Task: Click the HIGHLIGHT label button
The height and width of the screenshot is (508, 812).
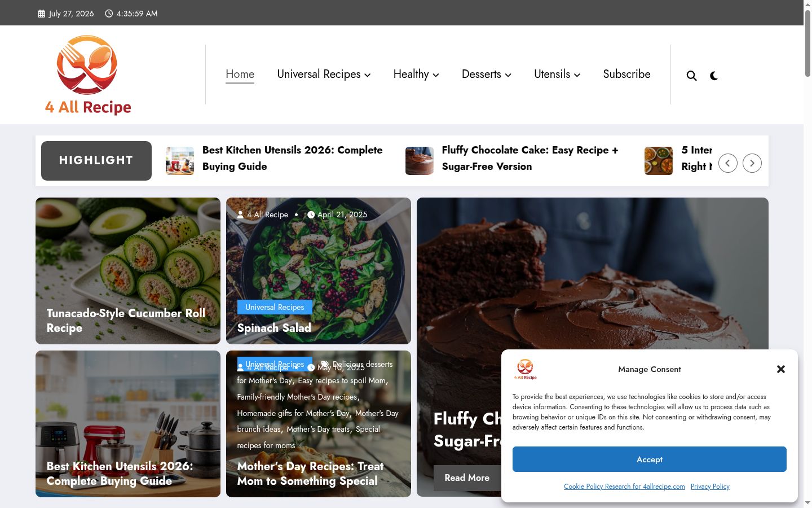Action: pos(96,161)
